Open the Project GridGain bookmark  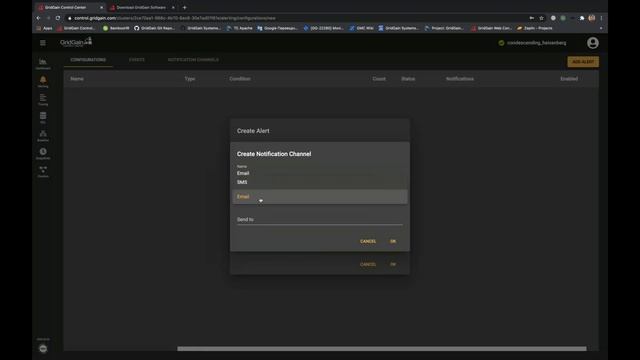click(x=444, y=28)
